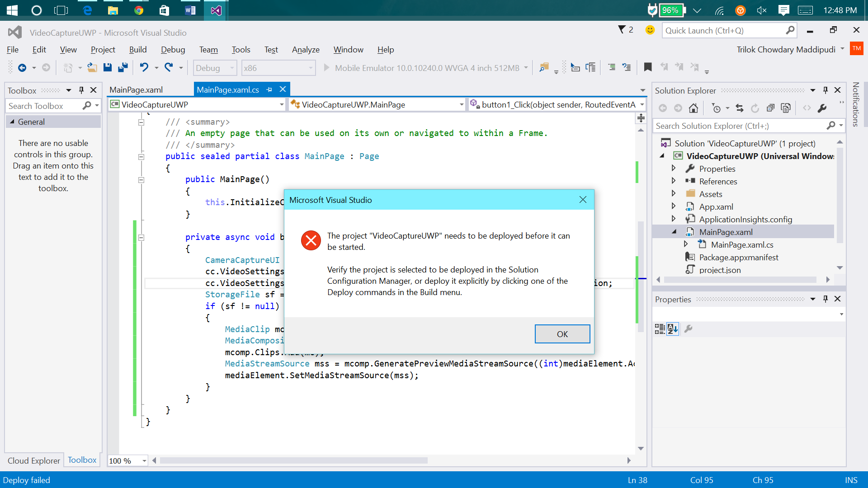The height and width of the screenshot is (488, 868).
Task: Click the Find in Files icon
Action: coord(544,68)
